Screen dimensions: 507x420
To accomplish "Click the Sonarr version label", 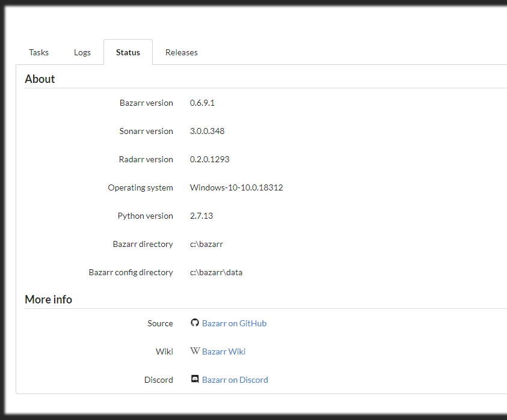I will coord(146,131).
